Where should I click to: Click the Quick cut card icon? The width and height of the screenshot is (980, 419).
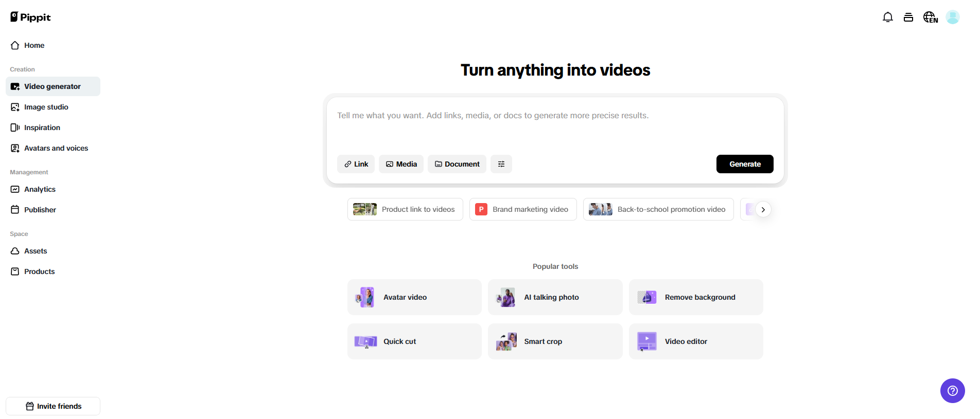click(x=365, y=341)
